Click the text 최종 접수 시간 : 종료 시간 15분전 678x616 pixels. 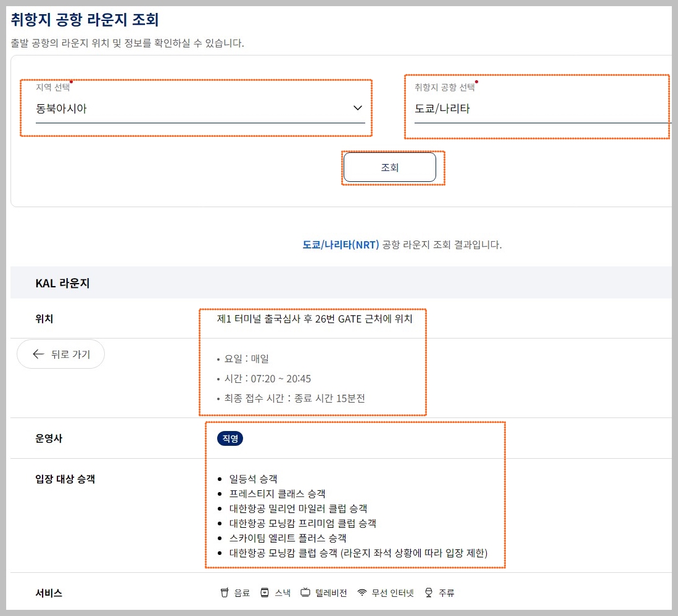coord(294,398)
